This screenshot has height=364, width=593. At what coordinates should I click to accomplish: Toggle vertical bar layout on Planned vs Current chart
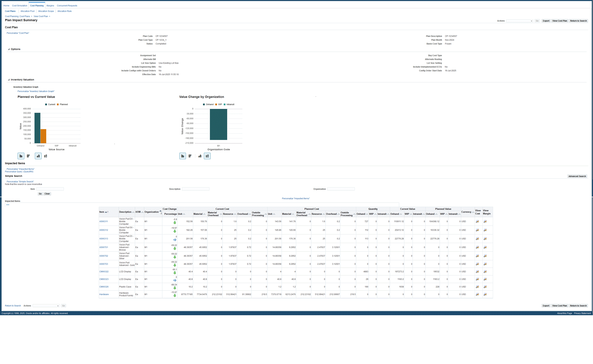(x=21, y=156)
